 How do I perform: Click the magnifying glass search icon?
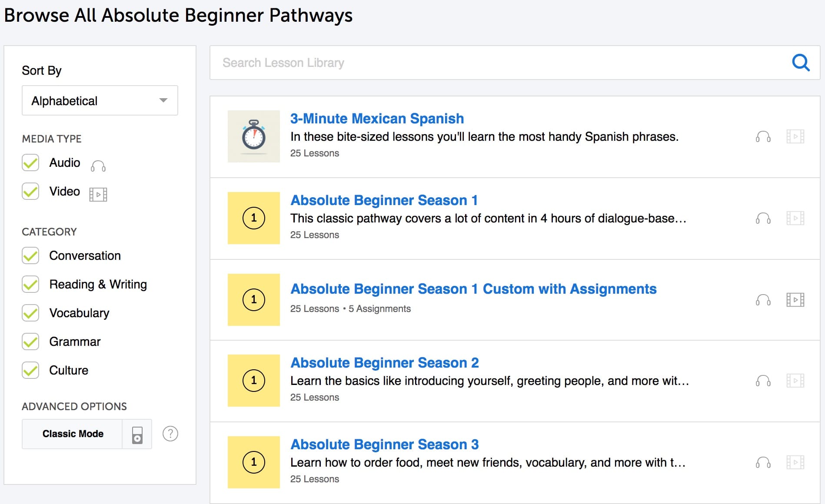coord(800,63)
